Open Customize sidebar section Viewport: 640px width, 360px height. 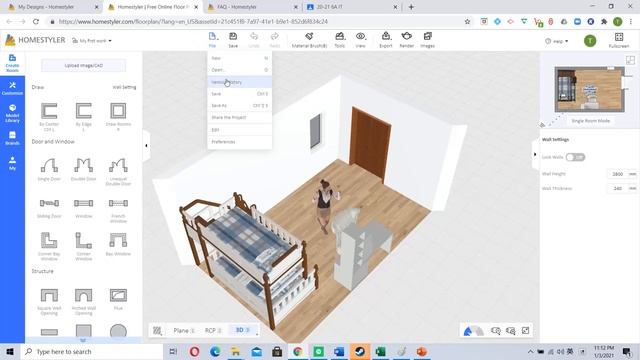click(x=12, y=88)
